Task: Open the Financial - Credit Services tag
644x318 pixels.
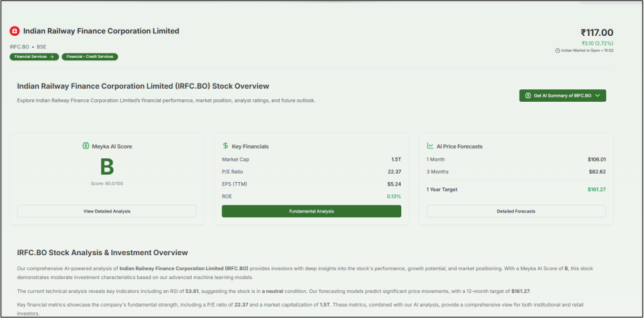Action: pyautogui.click(x=89, y=57)
